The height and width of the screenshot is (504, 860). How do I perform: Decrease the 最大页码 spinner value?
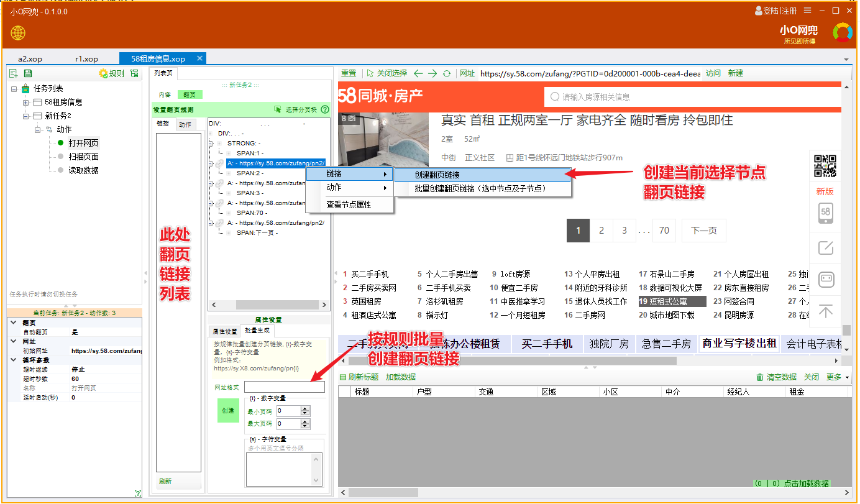pyautogui.click(x=304, y=426)
